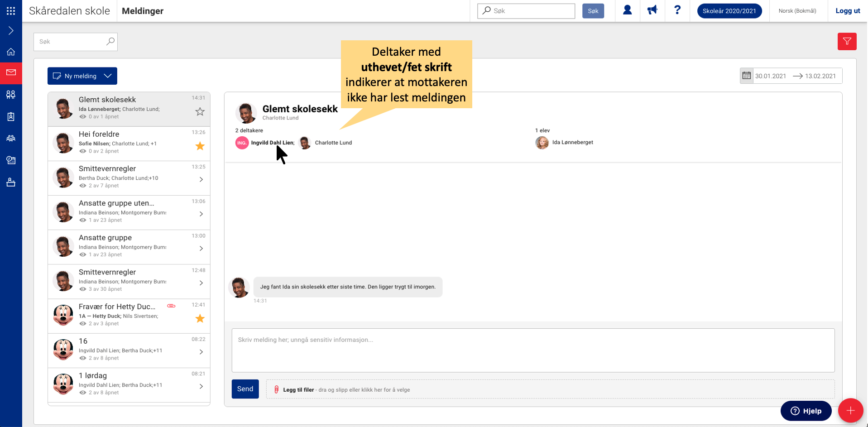868x427 pixels.
Task: Click the Meldinger page heading
Action: point(143,11)
